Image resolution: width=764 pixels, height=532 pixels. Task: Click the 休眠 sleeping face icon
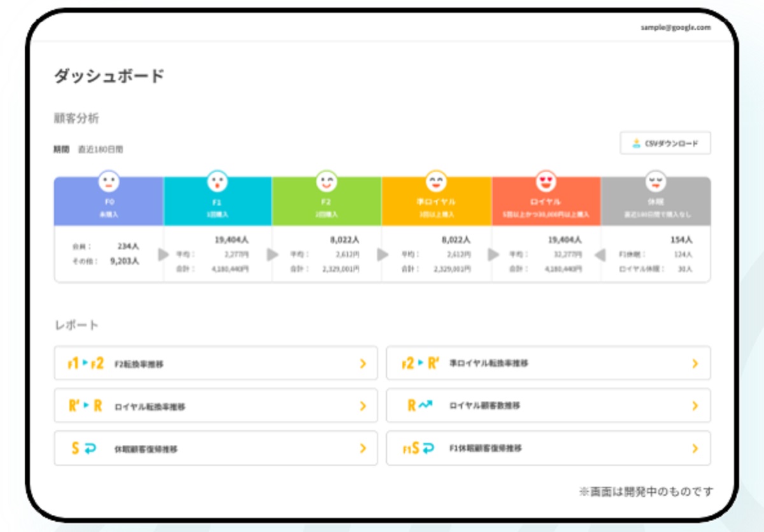655,181
